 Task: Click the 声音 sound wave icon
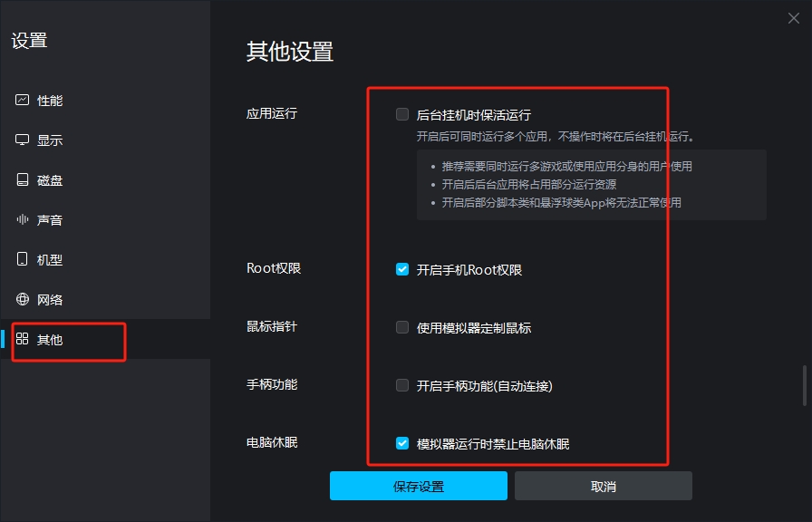(23, 220)
